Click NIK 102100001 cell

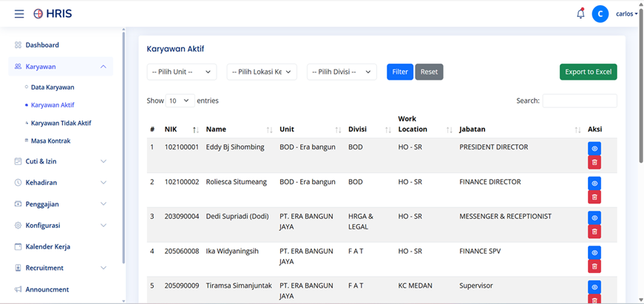click(182, 146)
